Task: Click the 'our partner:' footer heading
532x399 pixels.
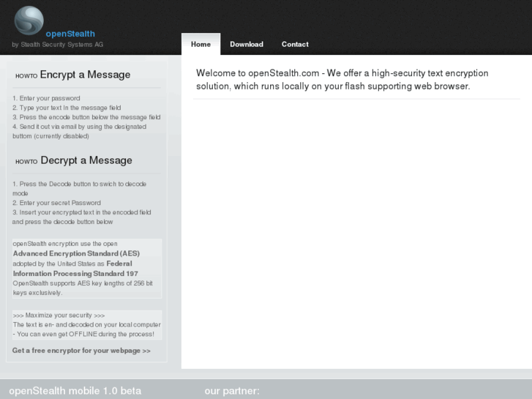Action: pyautogui.click(x=232, y=391)
